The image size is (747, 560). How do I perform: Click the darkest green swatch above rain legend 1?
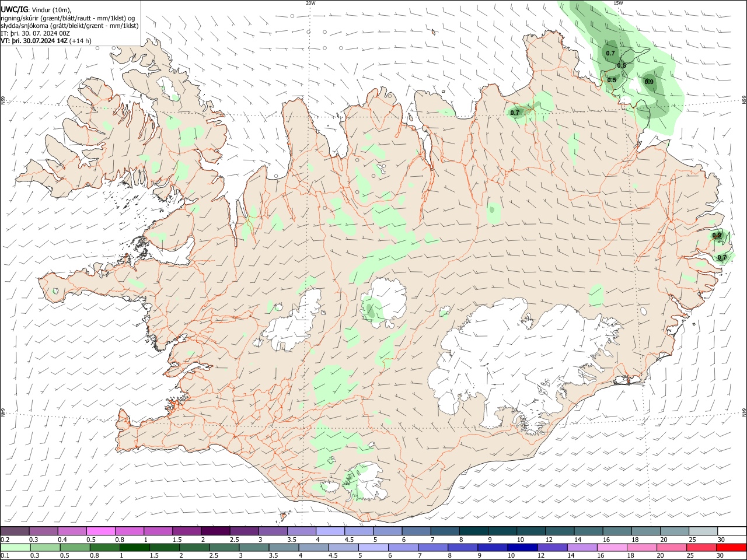click(135, 548)
